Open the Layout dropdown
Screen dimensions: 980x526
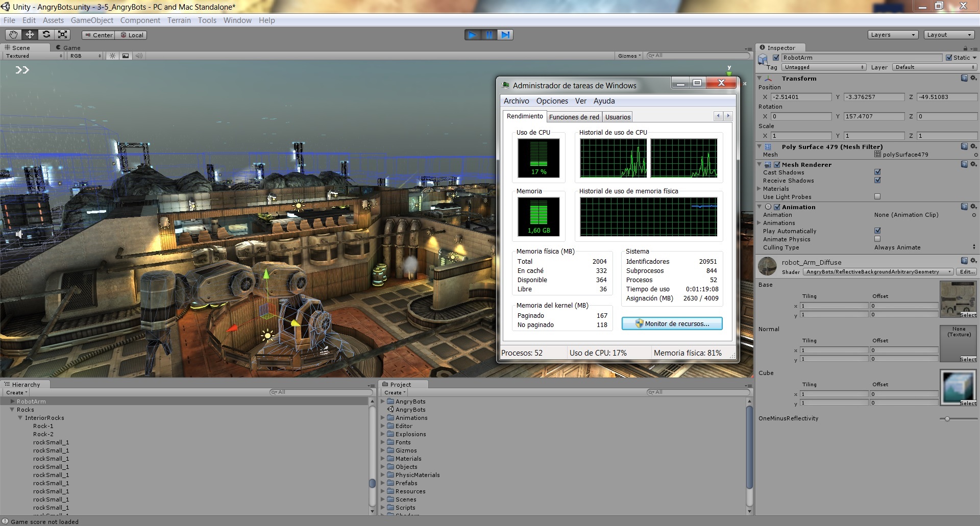tap(949, 35)
